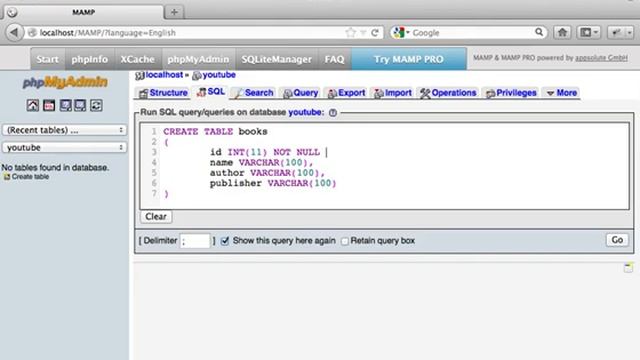Click the Try MAMP PRO button
This screenshot has height=360, width=640.
tap(409, 59)
